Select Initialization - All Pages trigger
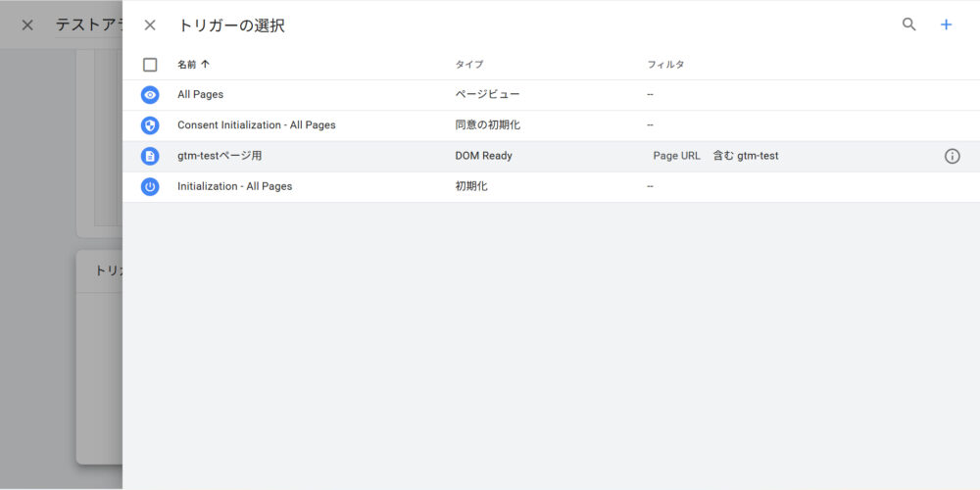 click(x=234, y=186)
